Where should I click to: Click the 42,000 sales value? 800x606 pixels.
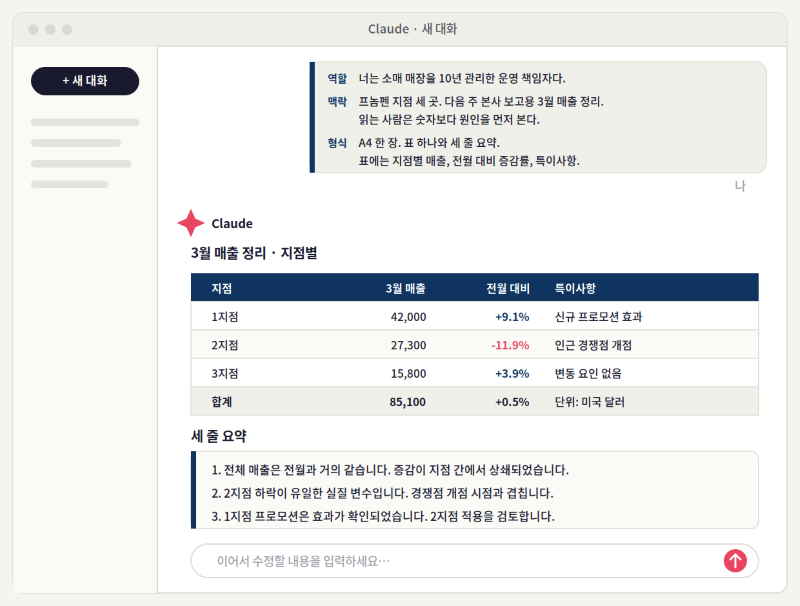pos(408,317)
